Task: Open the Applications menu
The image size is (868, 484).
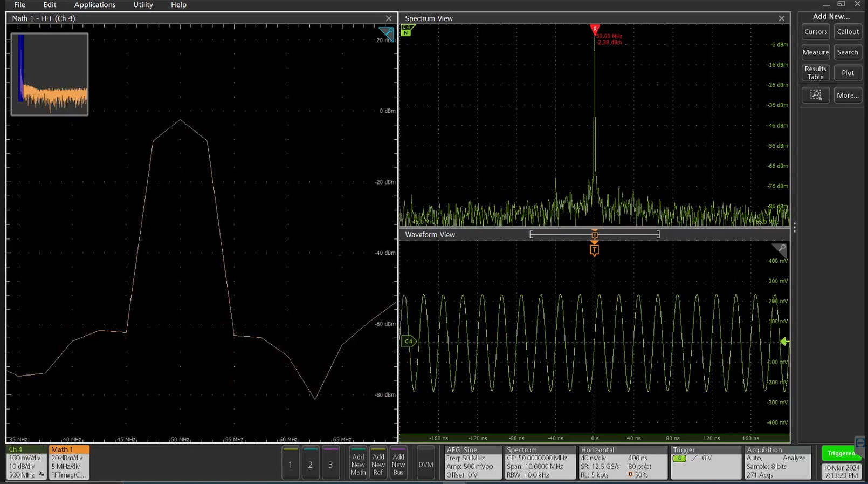Action: [x=95, y=5]
